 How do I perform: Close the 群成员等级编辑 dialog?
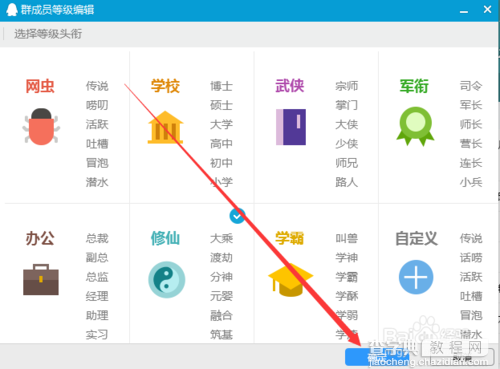487,9
